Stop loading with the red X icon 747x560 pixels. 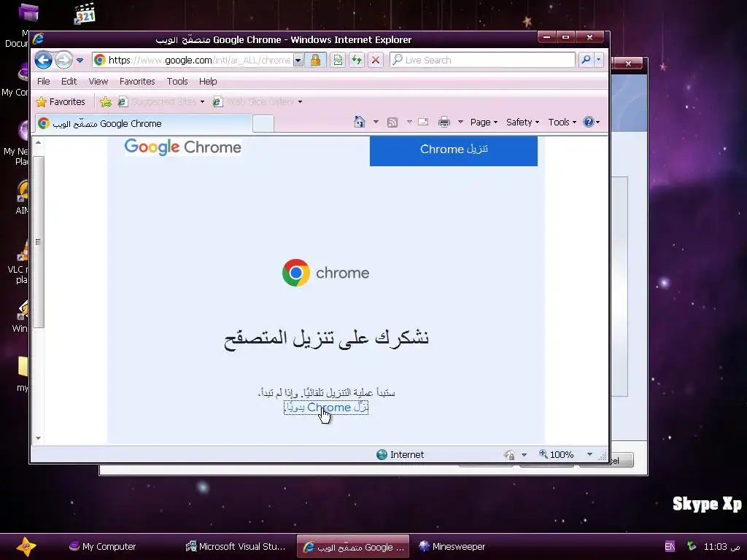tap(376, 60)
